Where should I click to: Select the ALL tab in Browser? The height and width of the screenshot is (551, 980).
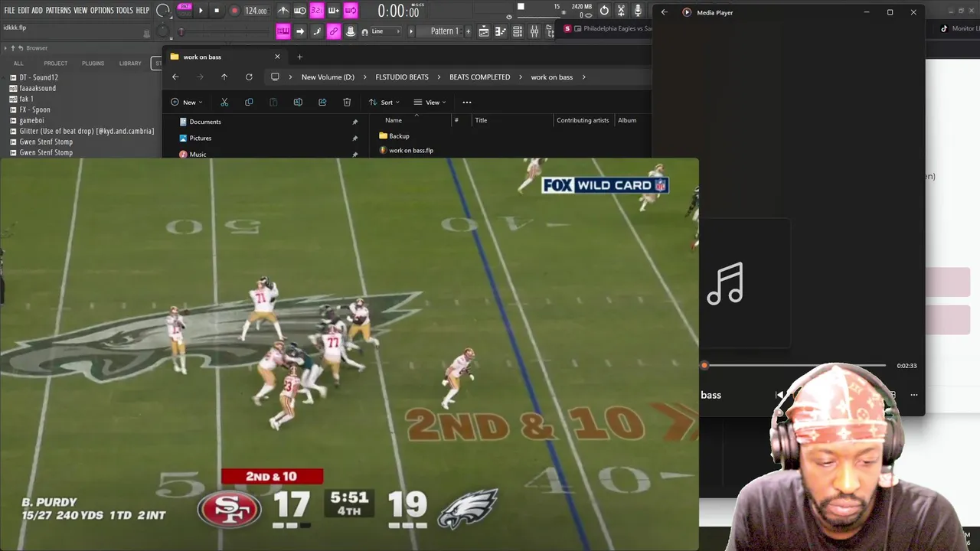[x=18, y=64]
